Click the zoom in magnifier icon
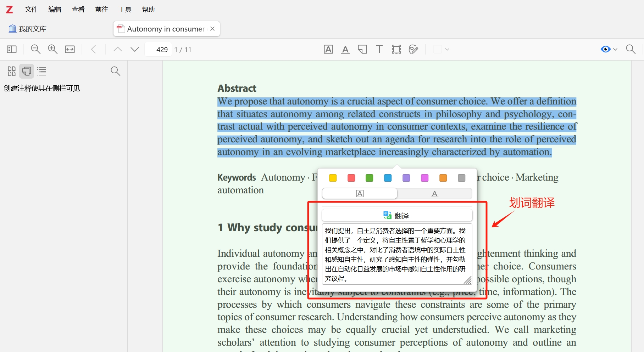Viewport: 644px width, 352px height. pos(52,49)
